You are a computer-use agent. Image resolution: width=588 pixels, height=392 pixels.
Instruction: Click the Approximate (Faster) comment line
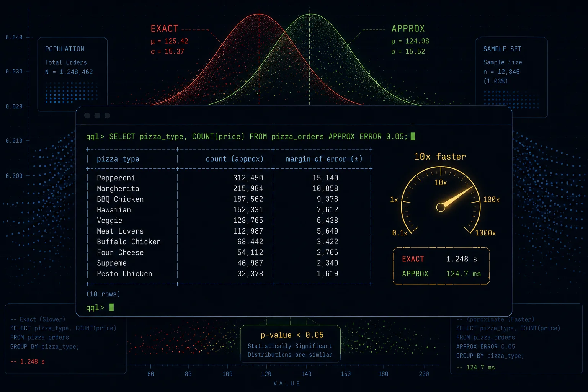point(495,319)
